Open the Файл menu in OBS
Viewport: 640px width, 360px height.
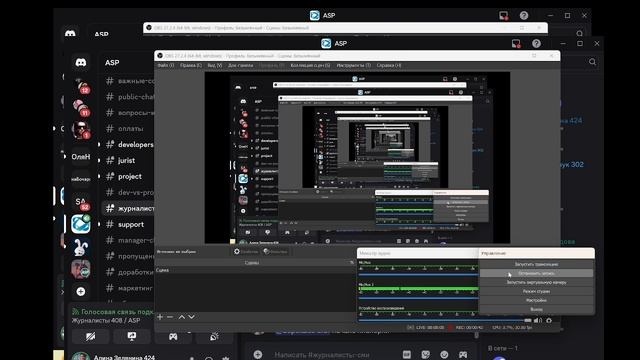[x=166, y=65]
